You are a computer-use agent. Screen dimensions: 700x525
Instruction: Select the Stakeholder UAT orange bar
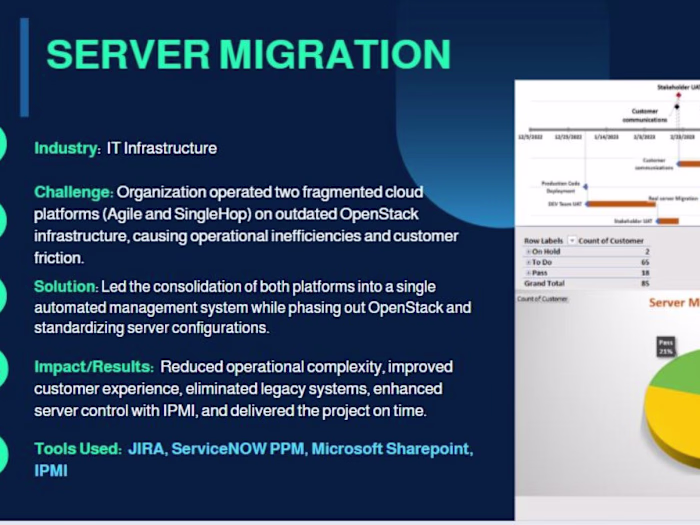(668, 221)
